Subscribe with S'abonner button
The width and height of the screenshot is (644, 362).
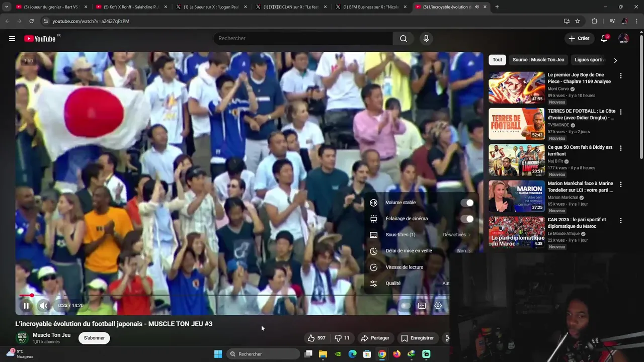[94, 338]
